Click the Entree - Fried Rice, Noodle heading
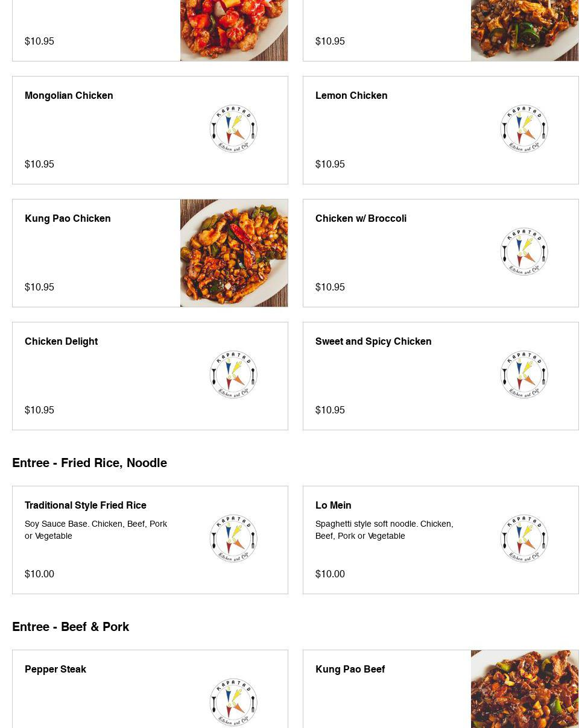 click(x=89, y=463)
